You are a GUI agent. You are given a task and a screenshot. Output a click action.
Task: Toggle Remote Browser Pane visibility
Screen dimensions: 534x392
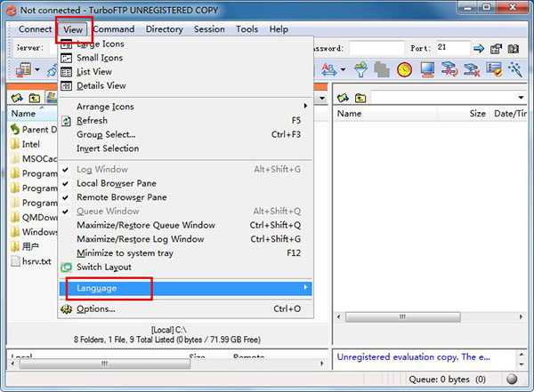[x=186, y=197]
